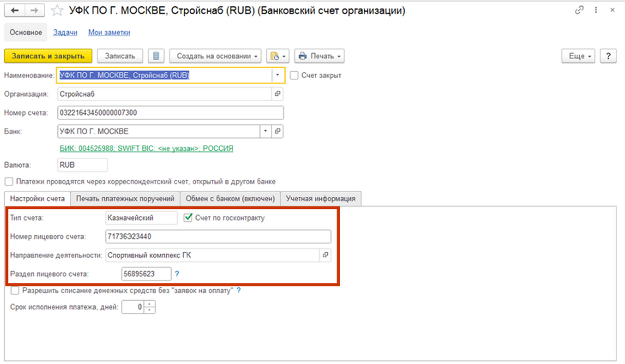The image size is (625, 364).
Task: Click the forward navigation arrow
Action: pyautogui.click(x=34, y=10)
